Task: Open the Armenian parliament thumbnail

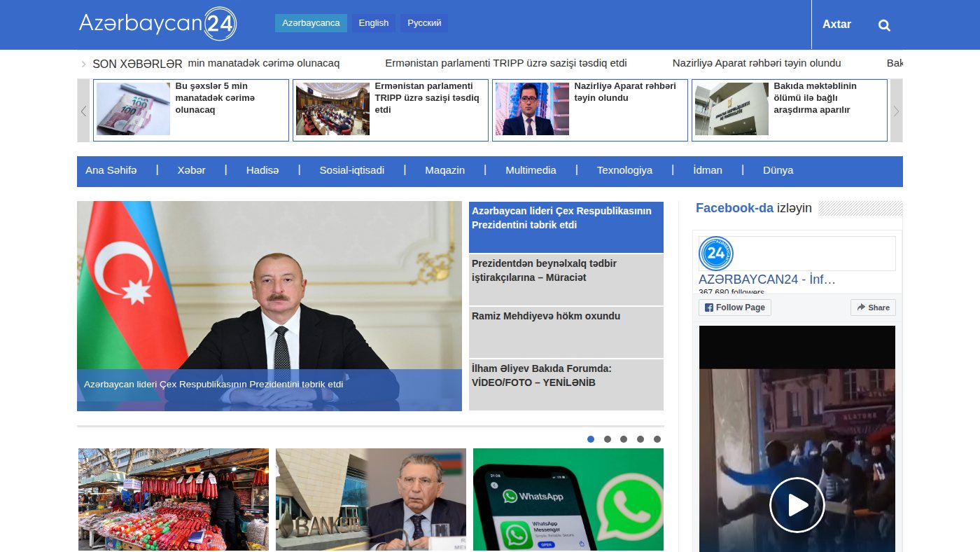Action: [x=332, y=109]
